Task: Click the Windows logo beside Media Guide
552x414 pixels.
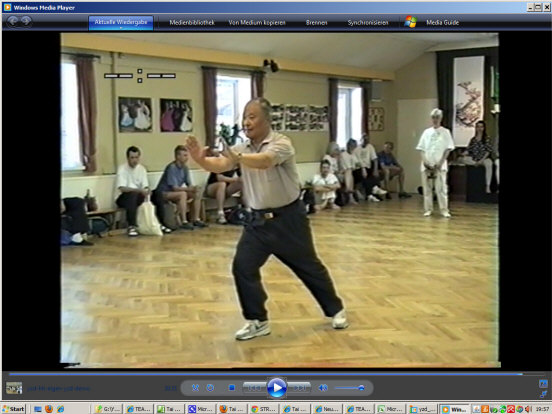Action: (410, 22)
